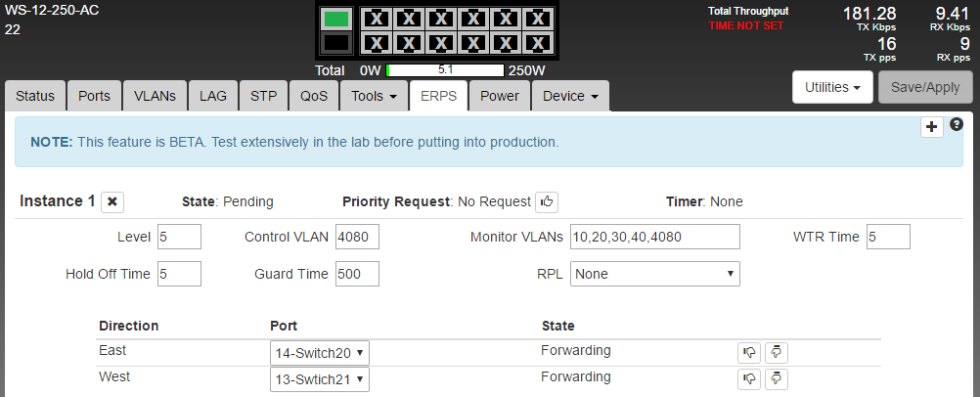Image resolution: width=980 pixels, height=397 pixels.
Task: Open the West port dropdown
Action: (x=320, y=378)
